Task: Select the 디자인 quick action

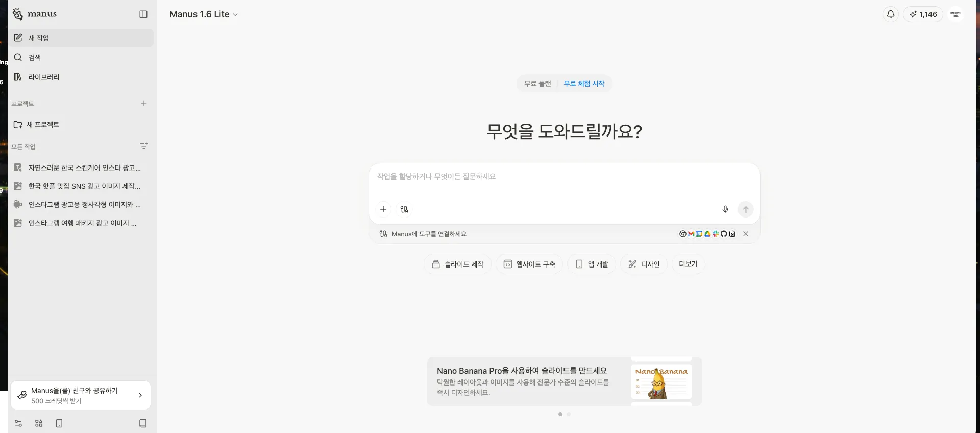Action: (644, 264)
